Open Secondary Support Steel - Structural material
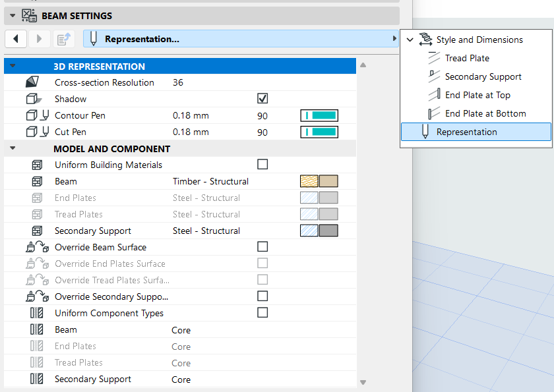Screen dimensions: 554x392 (206, 231)
